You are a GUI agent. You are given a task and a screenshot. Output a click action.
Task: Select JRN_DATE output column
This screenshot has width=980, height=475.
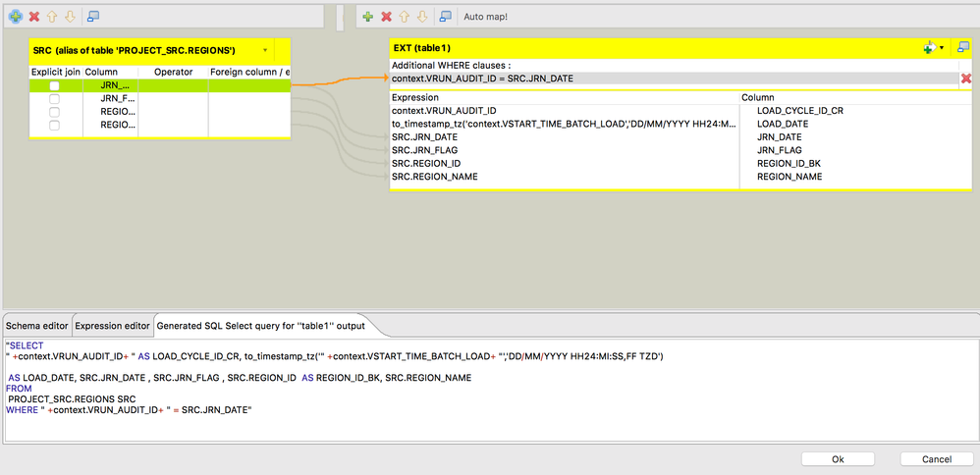click(855, 136)
